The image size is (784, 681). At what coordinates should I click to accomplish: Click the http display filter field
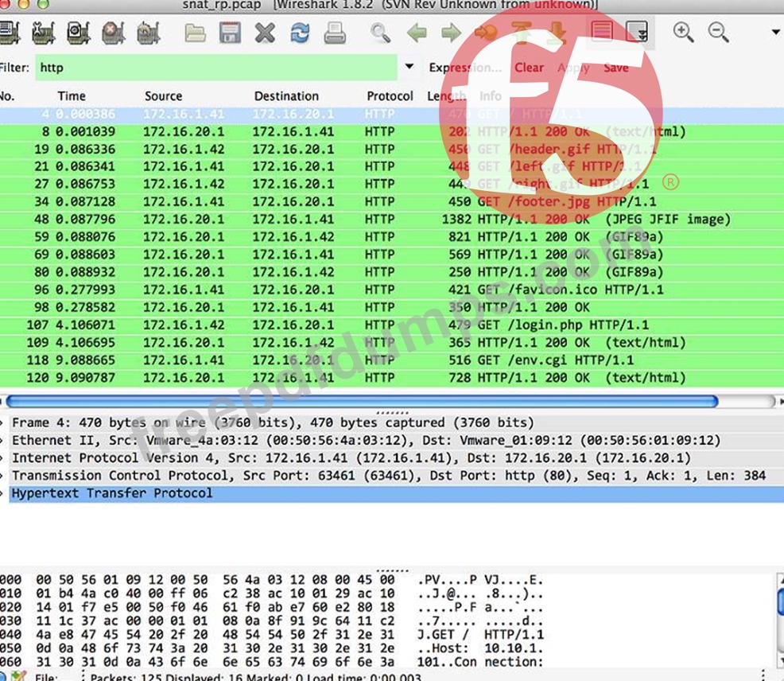click(215, 68)
